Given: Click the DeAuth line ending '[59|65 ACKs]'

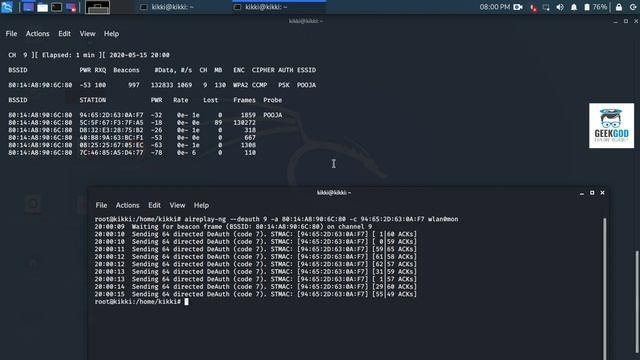Looking at the screenshot, I should [x=256, y=249].
